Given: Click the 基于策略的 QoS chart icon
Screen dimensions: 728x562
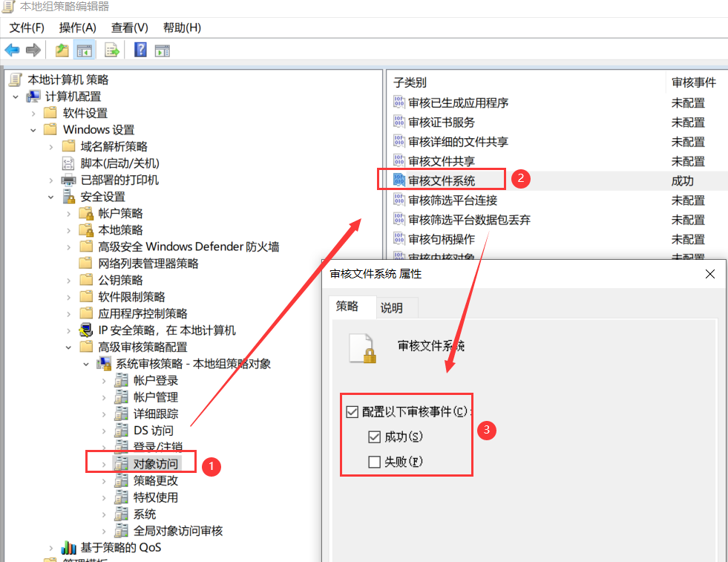Looking at the screenshot, I should [69, 548].
